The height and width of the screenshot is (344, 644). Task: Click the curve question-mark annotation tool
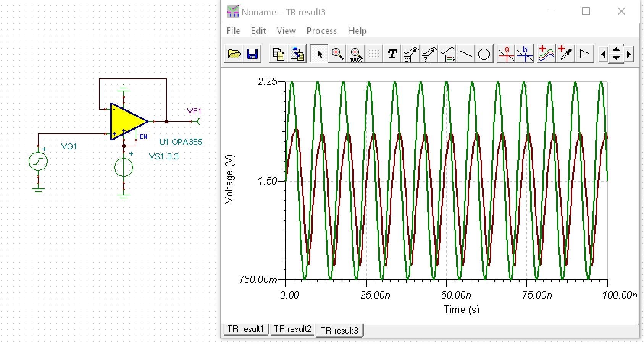tap(429, 54)
